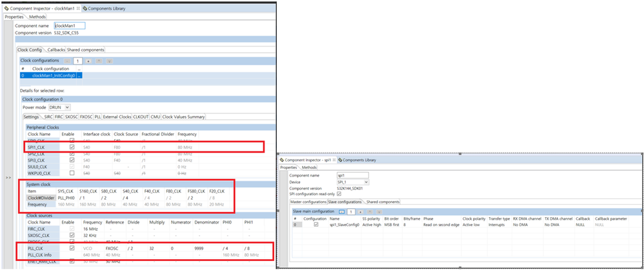The width and height of the screenshot is (644, 270).
Task: Click Bit order MSB first cell
Action: [x=392, y=224]
